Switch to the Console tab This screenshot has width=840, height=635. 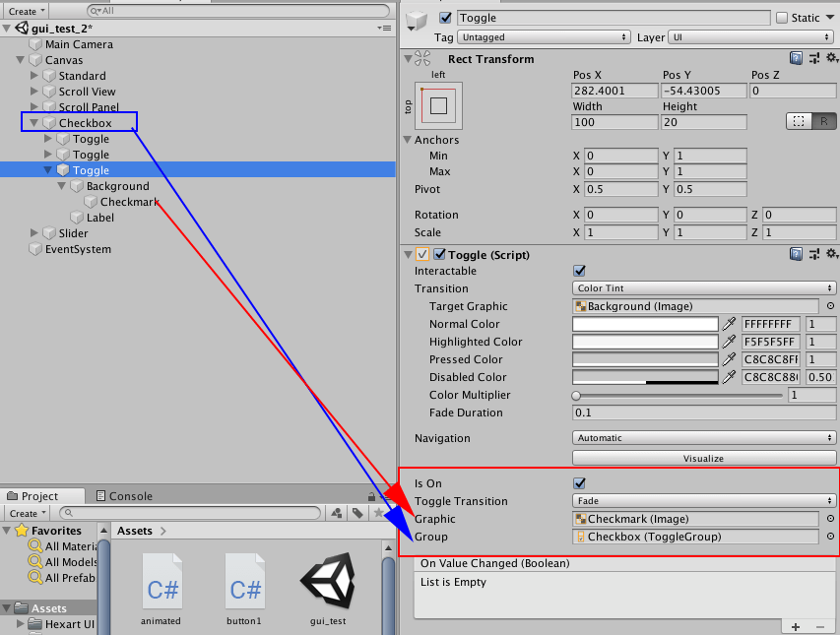133,495
